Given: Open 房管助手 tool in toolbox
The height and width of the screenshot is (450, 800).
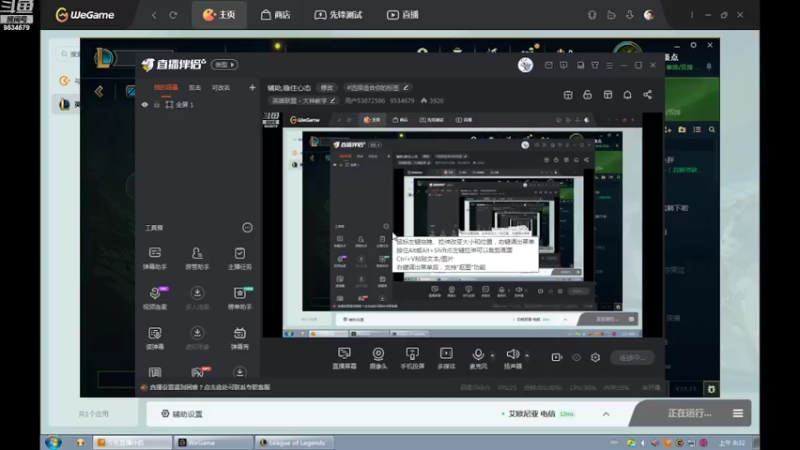Looking at the screenshot, I should coord(197,258).
